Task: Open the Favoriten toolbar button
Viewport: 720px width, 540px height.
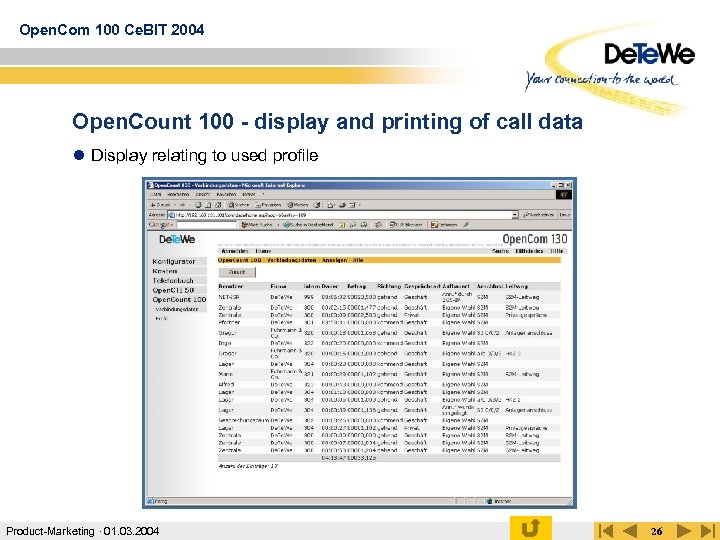Action: (x=268, y=205)
